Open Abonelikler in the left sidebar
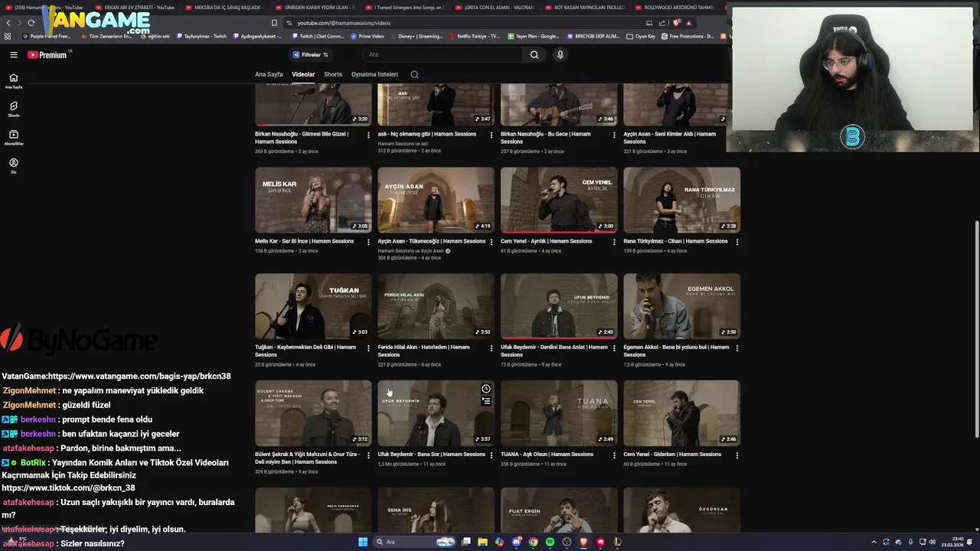 click(13, 137)
